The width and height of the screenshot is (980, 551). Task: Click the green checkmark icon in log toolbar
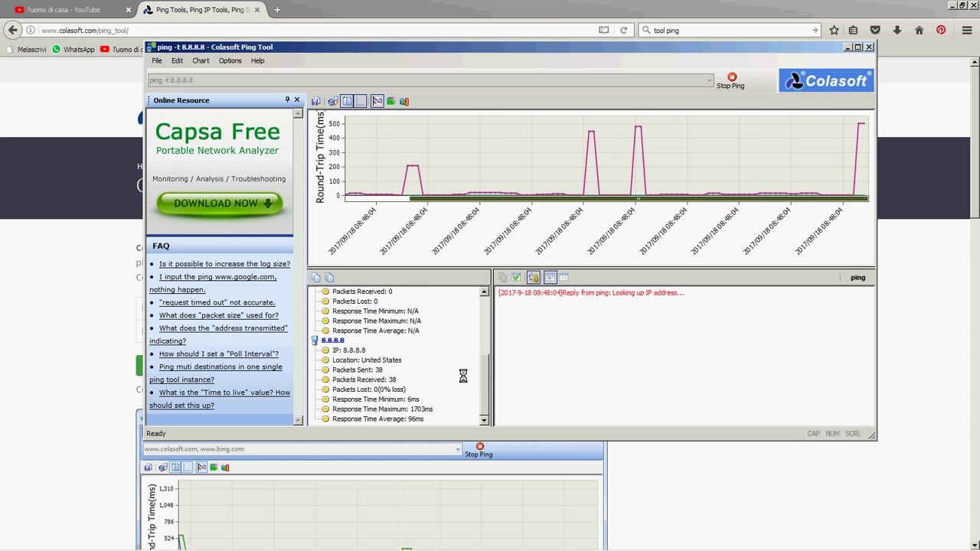pyautogui.click(x=516, y=278)
